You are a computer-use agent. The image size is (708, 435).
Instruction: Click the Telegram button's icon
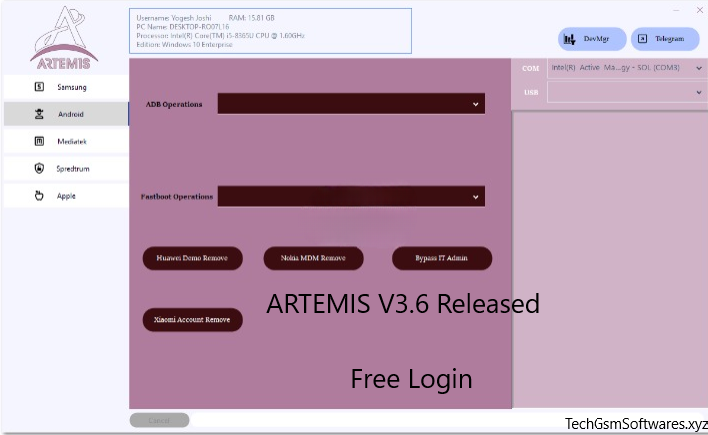tap(642, 39)
